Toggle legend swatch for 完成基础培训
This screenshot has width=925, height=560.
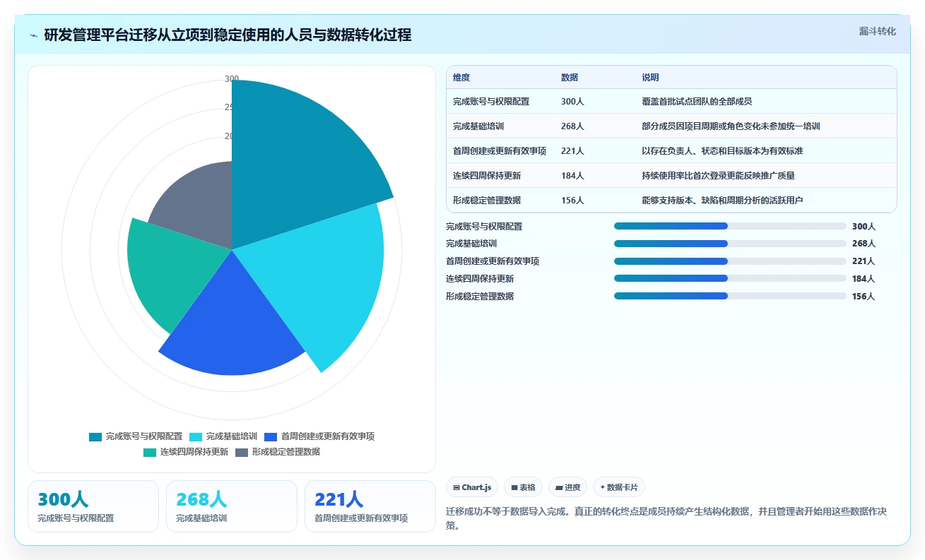tap(196, 436)
